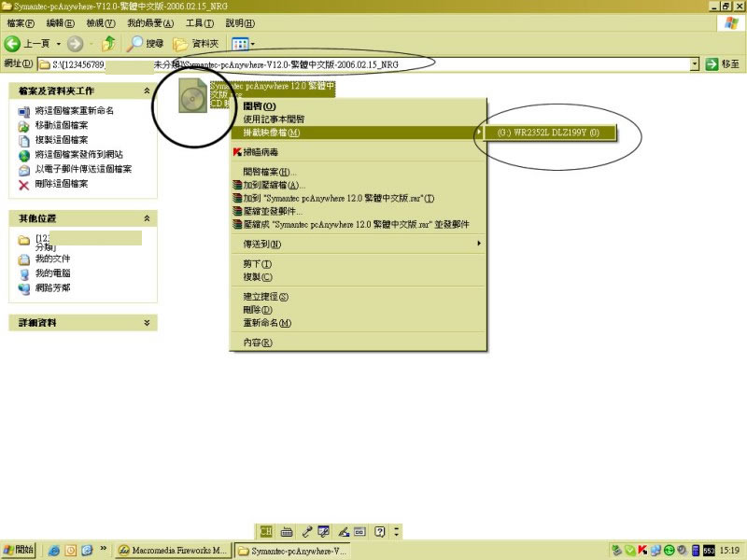Switch to Macromedia Fireworks taskbar button
Image resolution: width=747 pixels, height=560 pixels.
tap(173, 551)
